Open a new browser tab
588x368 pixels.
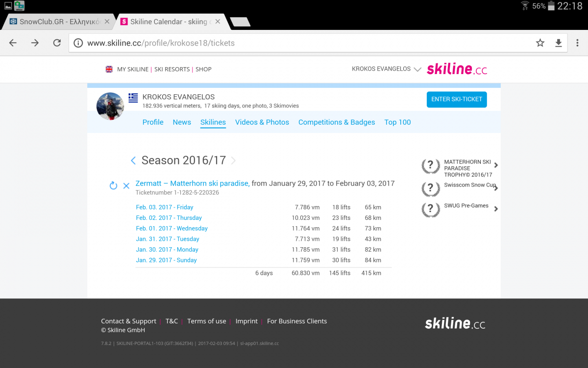coord(240,22)
